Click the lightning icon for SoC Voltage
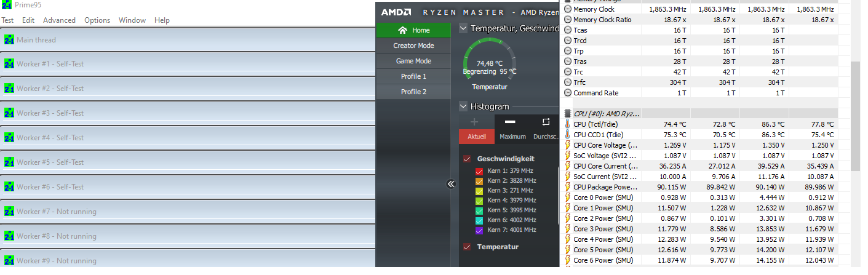The image size is (868, 275). tap(568, 156)
